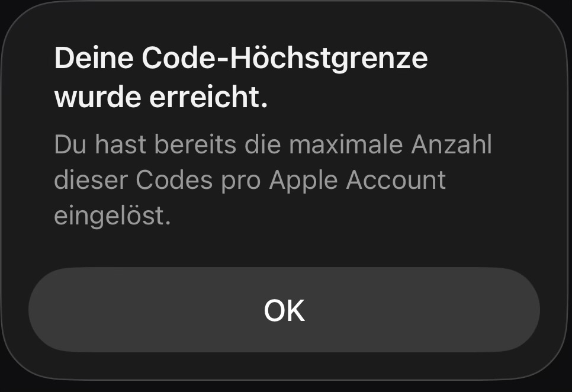Acknowledge the redemption limit message with OK
The image size is (572, 392).
tap(284, 310)
